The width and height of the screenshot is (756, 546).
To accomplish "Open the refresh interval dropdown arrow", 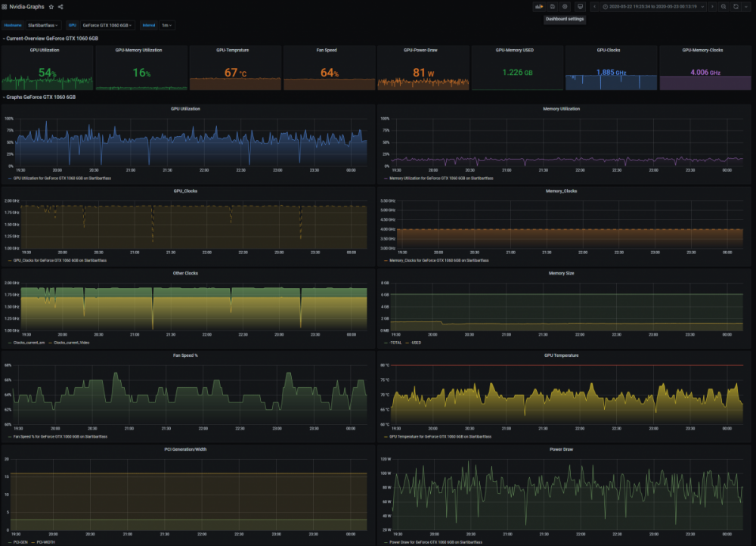I will click(x=746, y=6).
